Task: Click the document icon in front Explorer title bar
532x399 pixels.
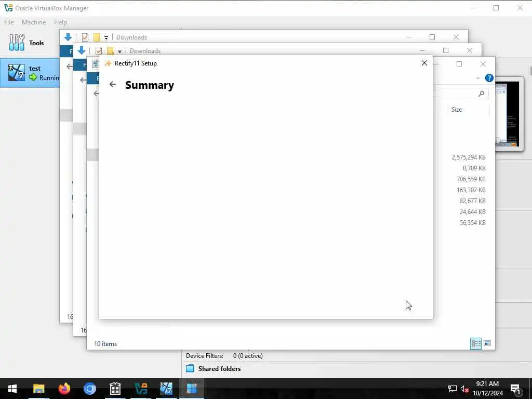Action: tap(95, 64)
